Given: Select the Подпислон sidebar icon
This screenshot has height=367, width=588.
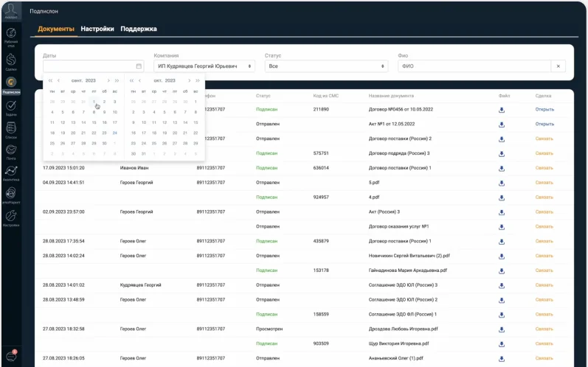Looking at the screenshot, I should tap(11, 85).
